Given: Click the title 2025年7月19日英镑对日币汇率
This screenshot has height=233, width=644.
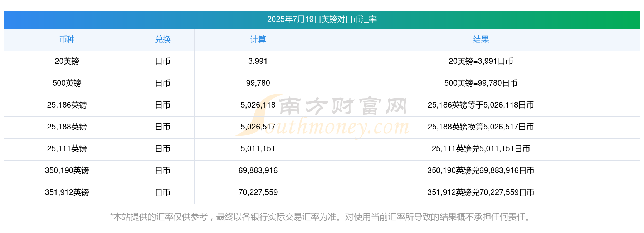Looking at the screenshot, I should click(322, 19).
